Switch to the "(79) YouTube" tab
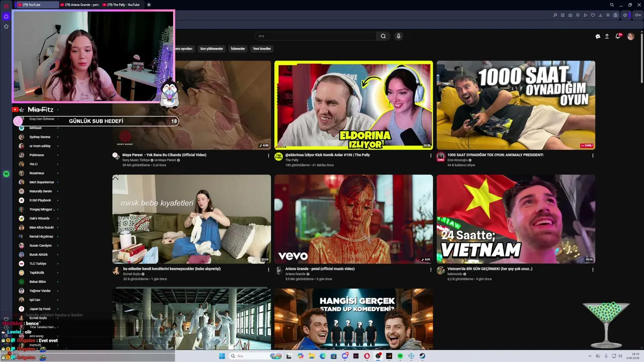The height and width of the screenshot is (362, 644). tap(38, 5)
